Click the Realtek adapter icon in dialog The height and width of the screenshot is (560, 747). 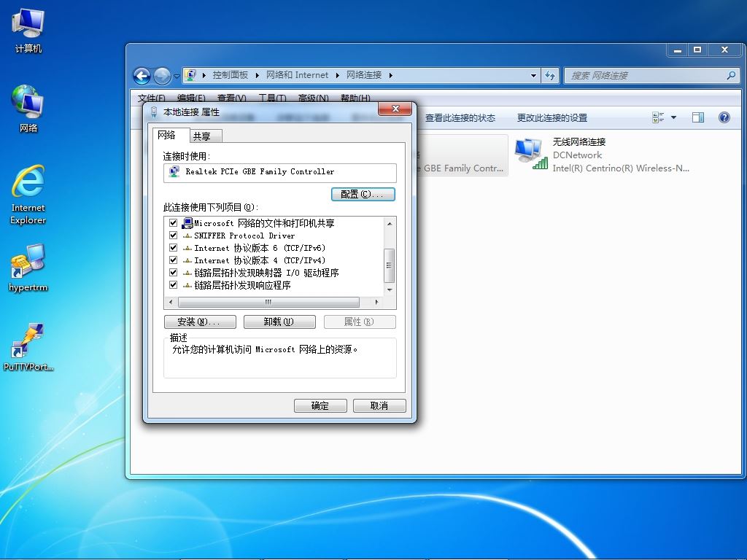pyautogui.click(x=174, y=171)
